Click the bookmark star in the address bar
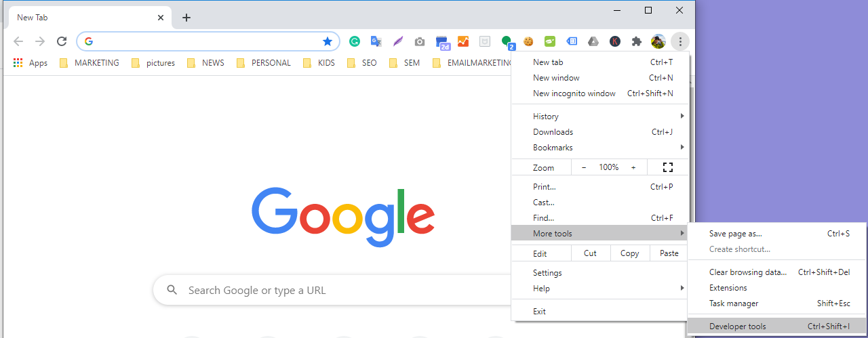Screen dimensions: 868x338 point(328,41)
